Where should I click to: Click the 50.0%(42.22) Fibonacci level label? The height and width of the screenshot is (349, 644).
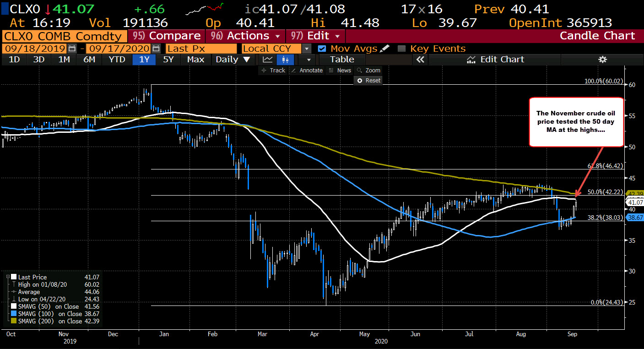tap(604, 192)
